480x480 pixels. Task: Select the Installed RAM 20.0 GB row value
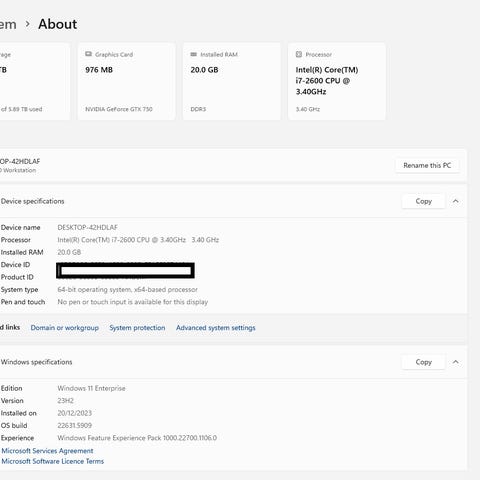point(69,252)
